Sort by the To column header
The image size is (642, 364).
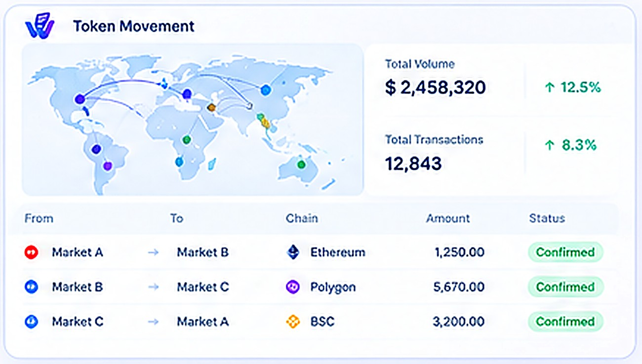pyautogui.click(x=177, y=218)
